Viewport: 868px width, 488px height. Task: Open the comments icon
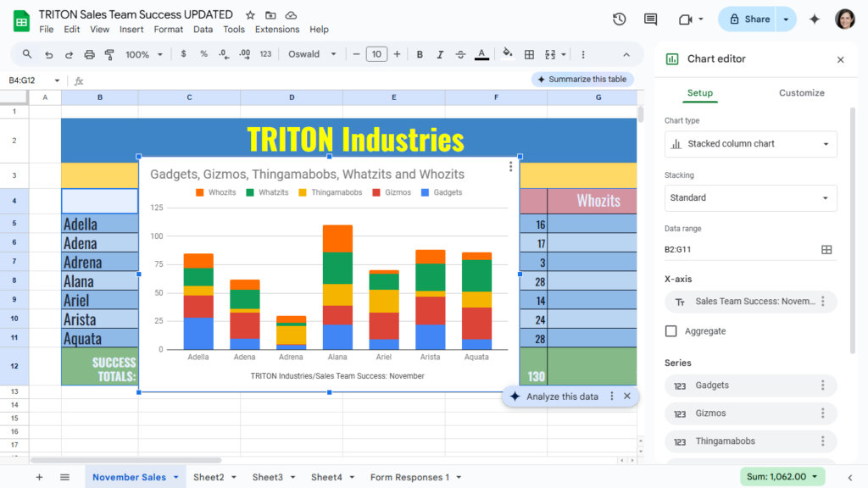click(650, 19)
